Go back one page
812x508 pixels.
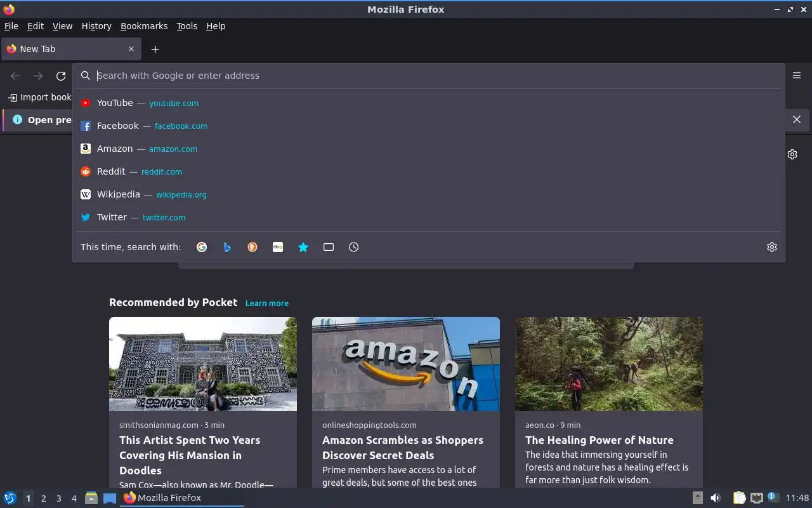point(15,76)
